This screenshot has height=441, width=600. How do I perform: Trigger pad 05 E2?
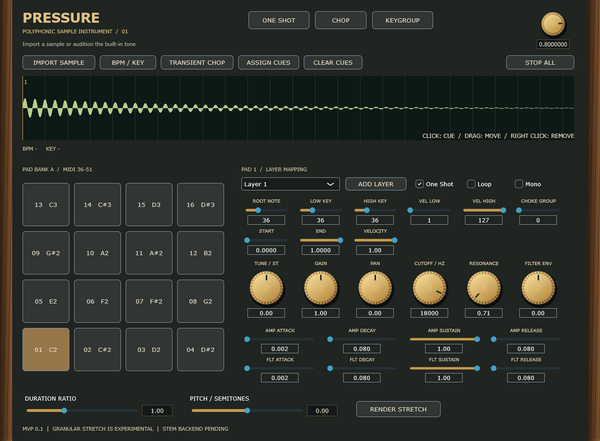46,301
